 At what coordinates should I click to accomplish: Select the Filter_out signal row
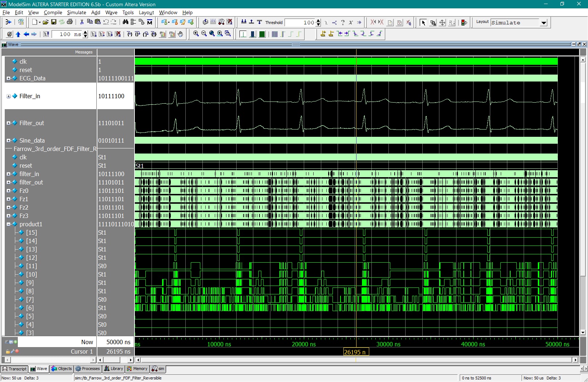[32, 123]
